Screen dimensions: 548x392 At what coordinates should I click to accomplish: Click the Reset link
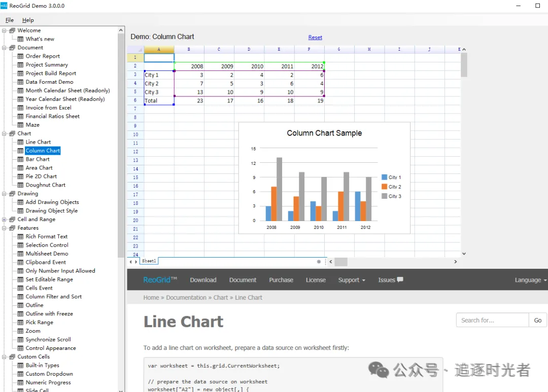pos(315,37)
